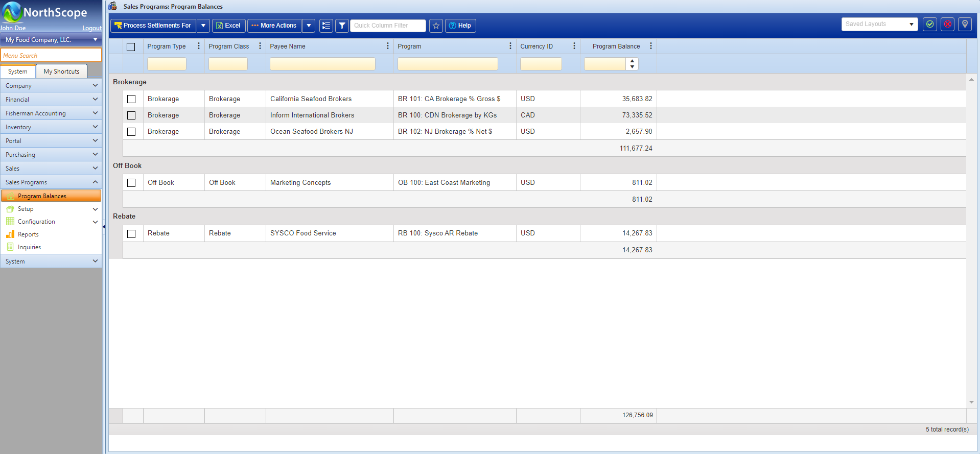Screen dimensions: 980x454
Task: Click the funnel filter icon in toolbar
Action: pyautogui.click(x=342, y=26)
